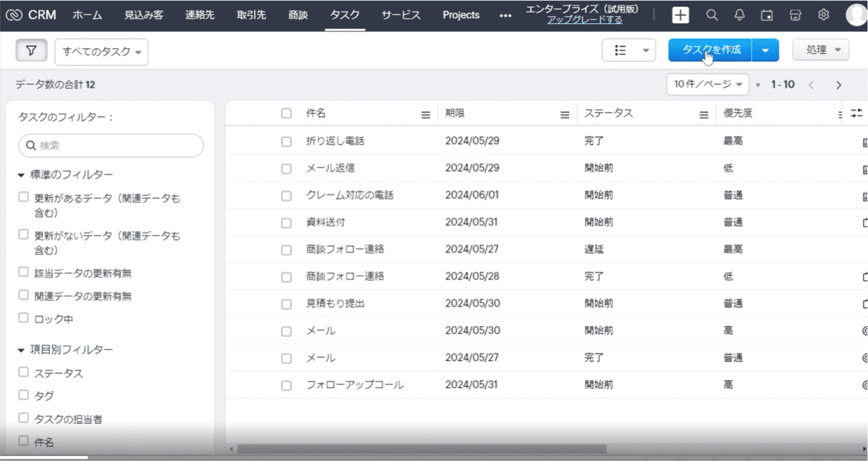Enable 該当データの更新有無 filter checkbox
The width and height of the screenshot is (868, 461).
[x=23, y=272]
